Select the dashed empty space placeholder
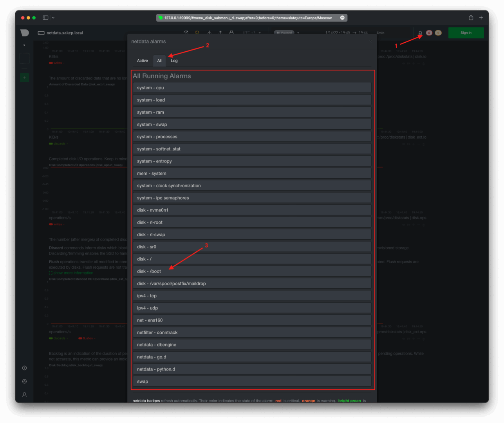Image resolution: width=504 pixels, height=423 pixels. 24,58
